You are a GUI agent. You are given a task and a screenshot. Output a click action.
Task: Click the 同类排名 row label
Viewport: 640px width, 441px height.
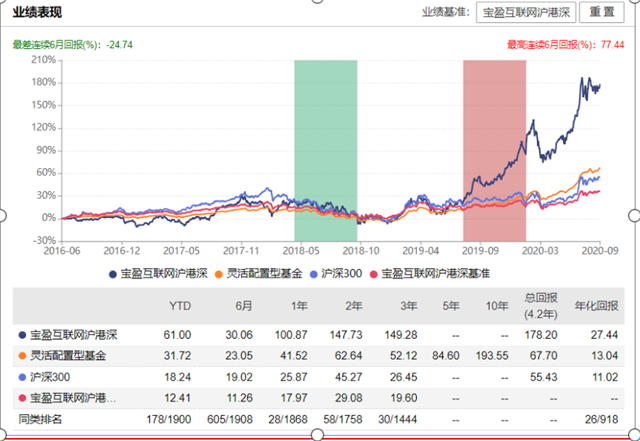40,419
